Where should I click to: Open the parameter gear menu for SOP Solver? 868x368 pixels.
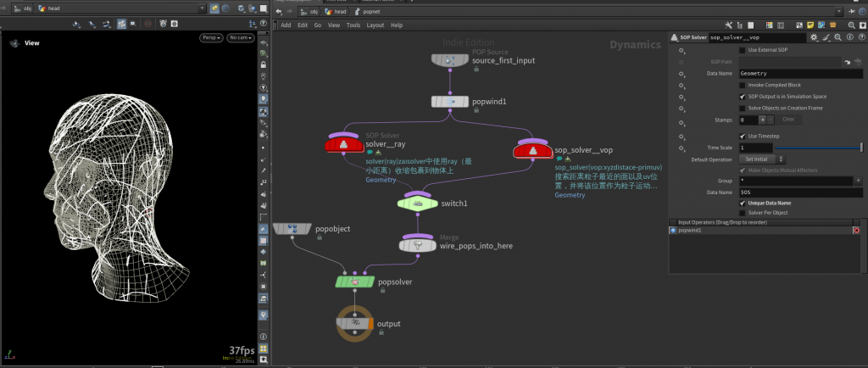point(814,37)
